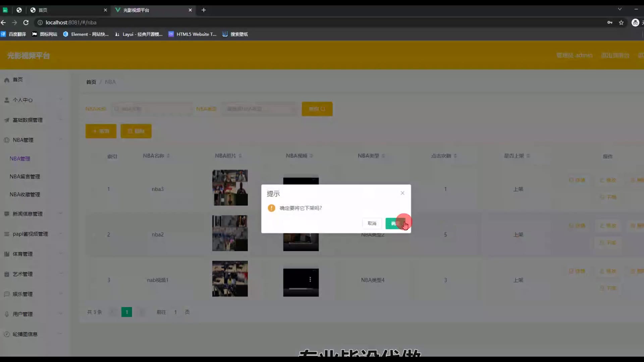Bookmark this page with the star icon
Screen dimensions: 644x362
[x=621, y=22]
